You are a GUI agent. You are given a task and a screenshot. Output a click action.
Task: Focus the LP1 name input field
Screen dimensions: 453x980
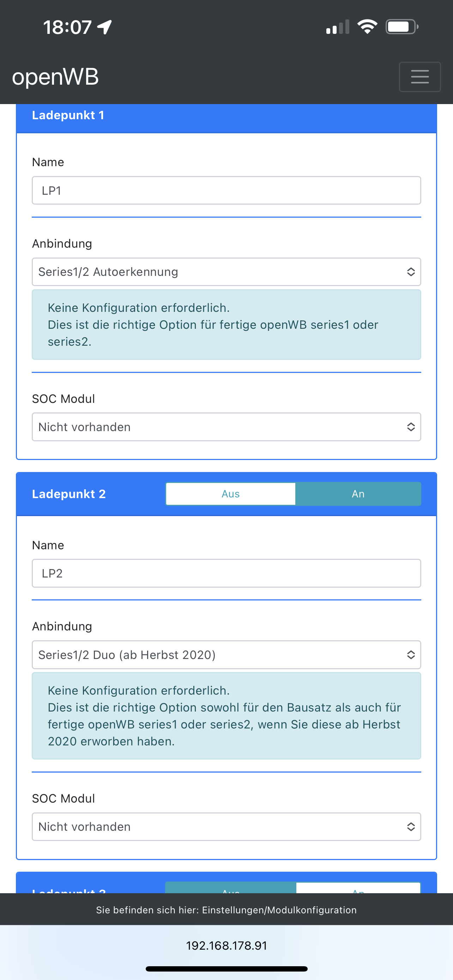(226, 190)
